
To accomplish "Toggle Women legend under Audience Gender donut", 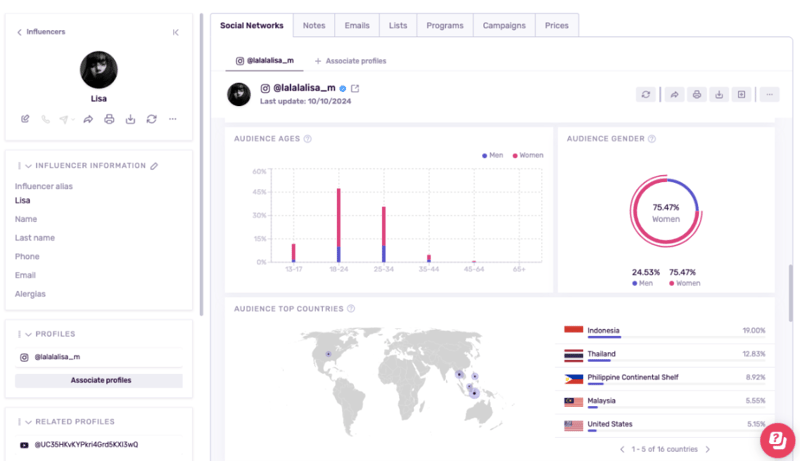I will click(682, 283).
